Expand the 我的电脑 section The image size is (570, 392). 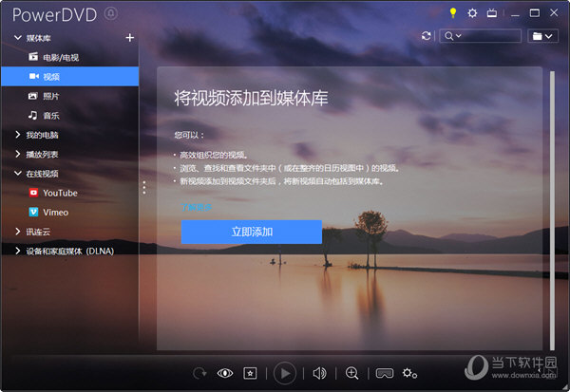tap(18, 135)
